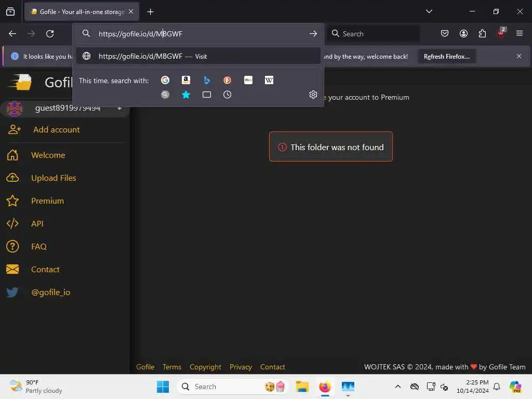
Task: Open the notifications bell in taskbar
Action: pyautogui.click(x=497, y=387)
